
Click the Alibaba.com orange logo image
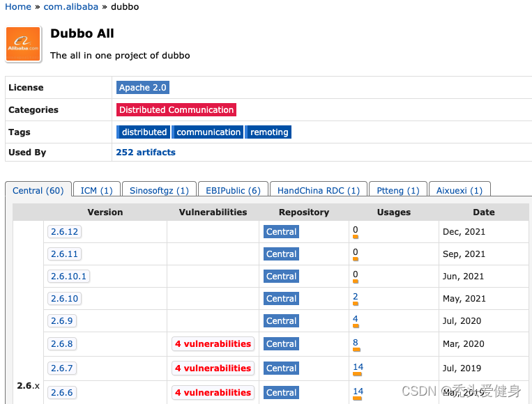point(23,44)
